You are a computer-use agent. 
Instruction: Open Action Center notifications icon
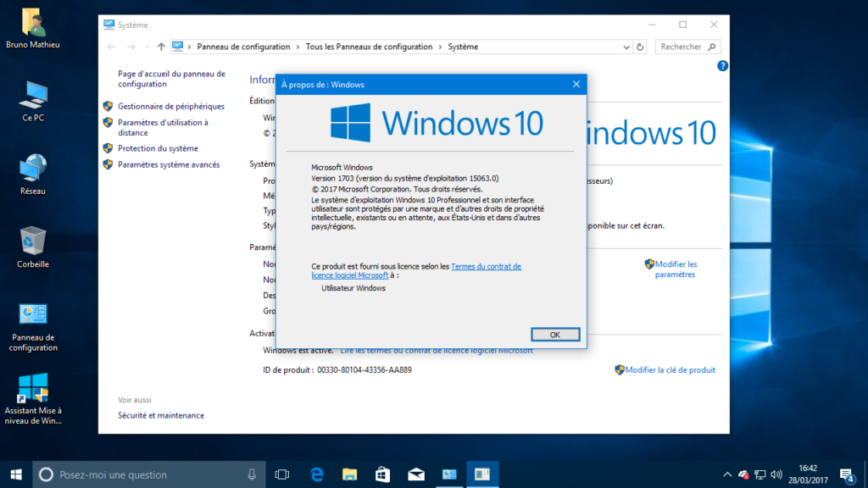click(847, 474)
